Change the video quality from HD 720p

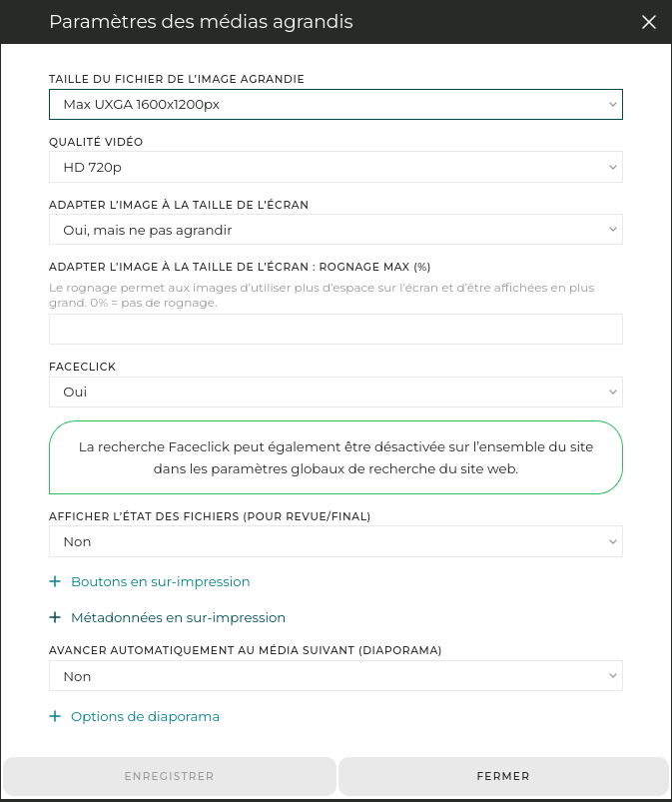[336, 167]
